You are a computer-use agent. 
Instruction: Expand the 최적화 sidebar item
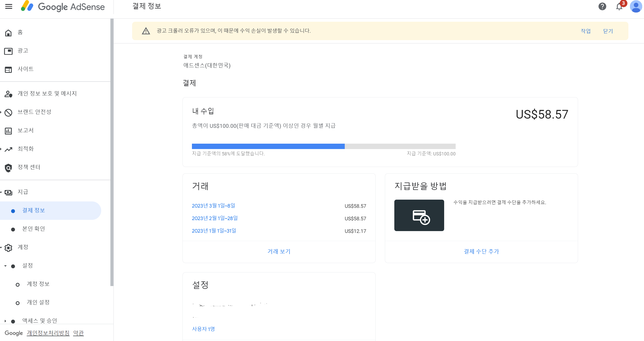[x=1, y=149]
